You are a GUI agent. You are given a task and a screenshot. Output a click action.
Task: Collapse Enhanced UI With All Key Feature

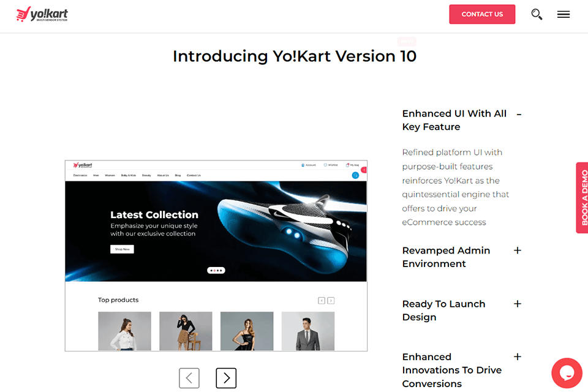pyautogui.click(x=519, y=115)
